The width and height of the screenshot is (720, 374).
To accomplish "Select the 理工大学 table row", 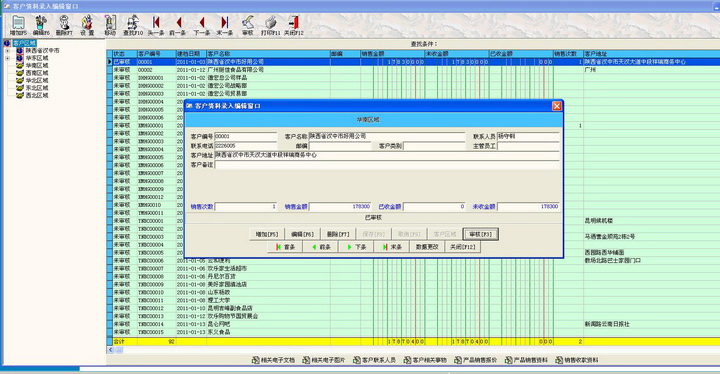I will click(x=413, y=300).
